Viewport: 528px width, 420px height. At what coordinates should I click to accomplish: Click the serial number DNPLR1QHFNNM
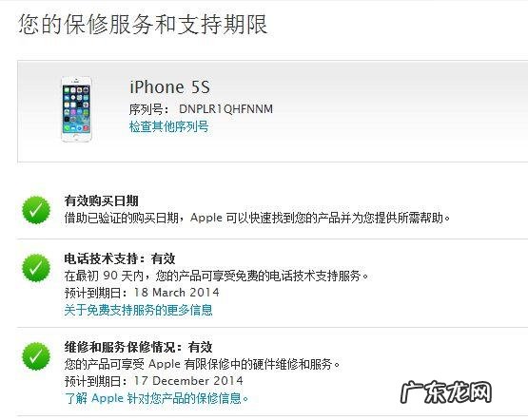tap(226, 109)
